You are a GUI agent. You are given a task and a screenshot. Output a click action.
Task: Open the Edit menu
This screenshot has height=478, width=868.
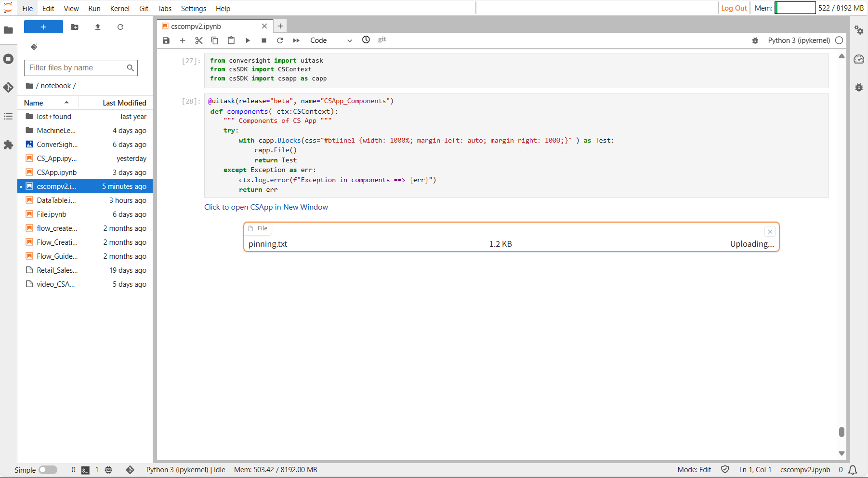click(x=48, y=8)
